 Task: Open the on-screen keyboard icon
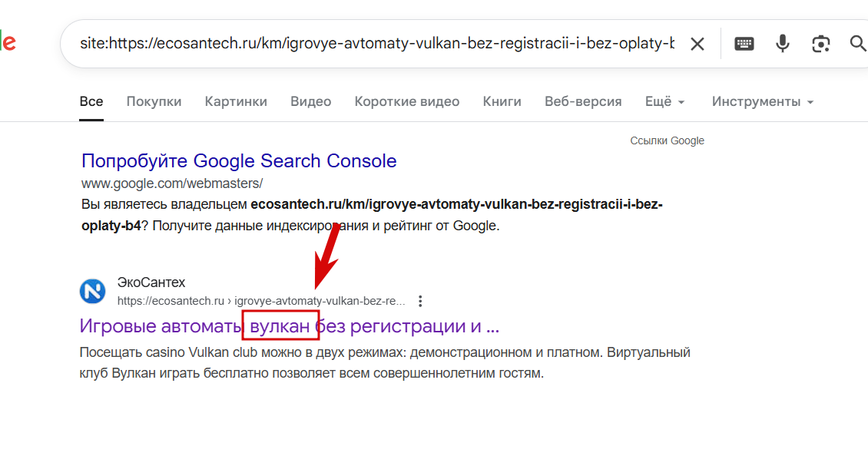744,44
